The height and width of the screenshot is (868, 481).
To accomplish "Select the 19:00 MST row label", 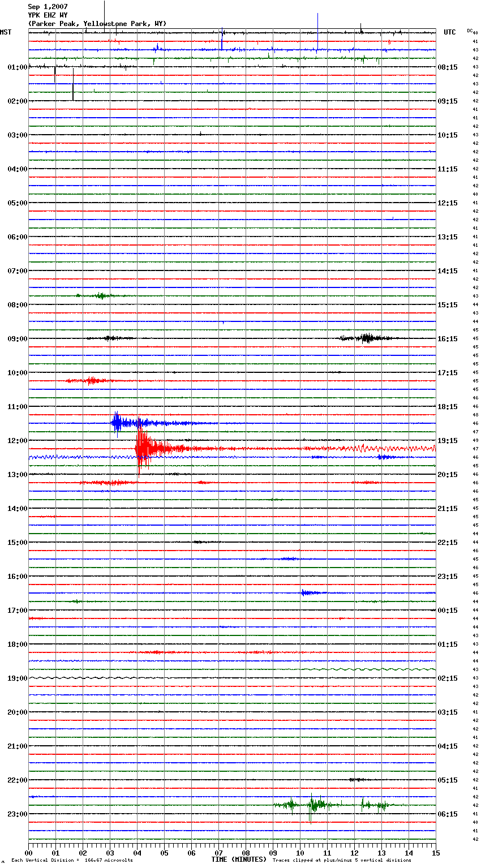I will pyautogui.click(x=18, y=678).
